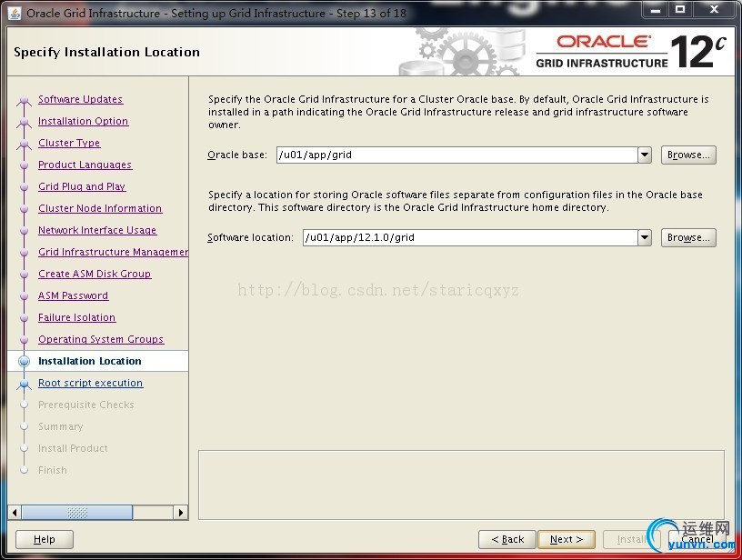This screenshot has height=560, width=742.
Task: Open the ASM Password step
Action: [x=73, y=295]
